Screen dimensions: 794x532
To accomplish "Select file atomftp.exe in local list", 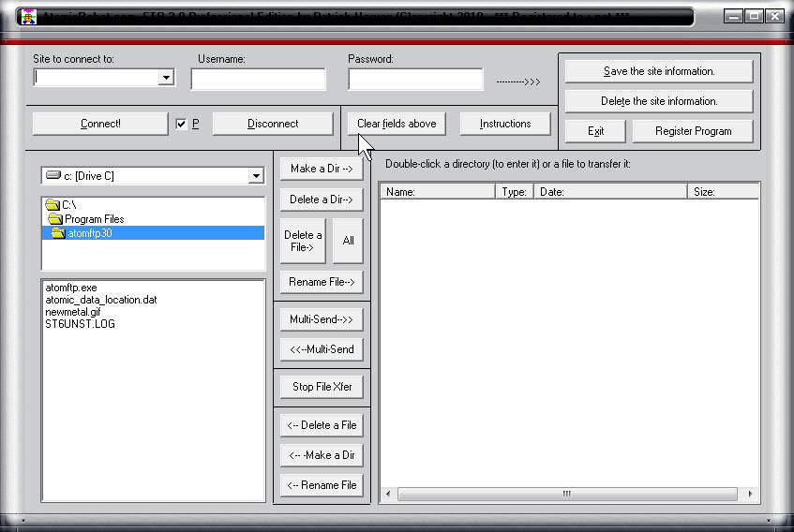I will coord(71,288).
